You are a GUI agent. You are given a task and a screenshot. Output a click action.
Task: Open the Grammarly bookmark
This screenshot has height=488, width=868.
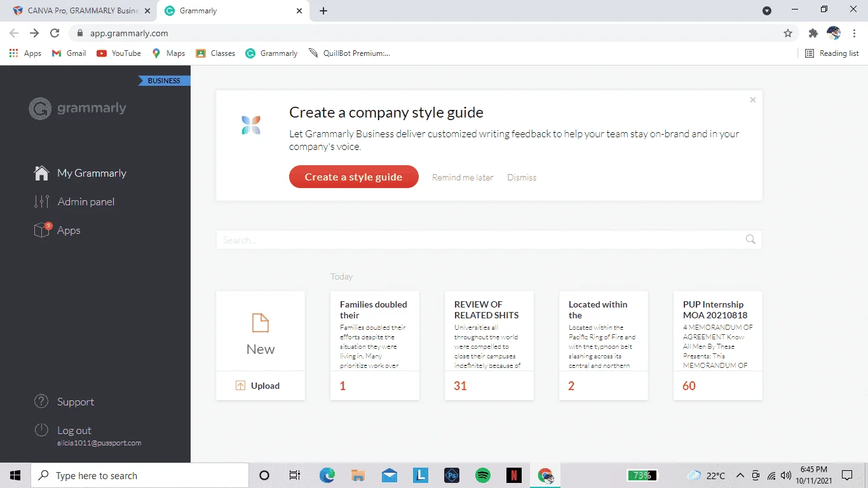click(x=271, y=53)
